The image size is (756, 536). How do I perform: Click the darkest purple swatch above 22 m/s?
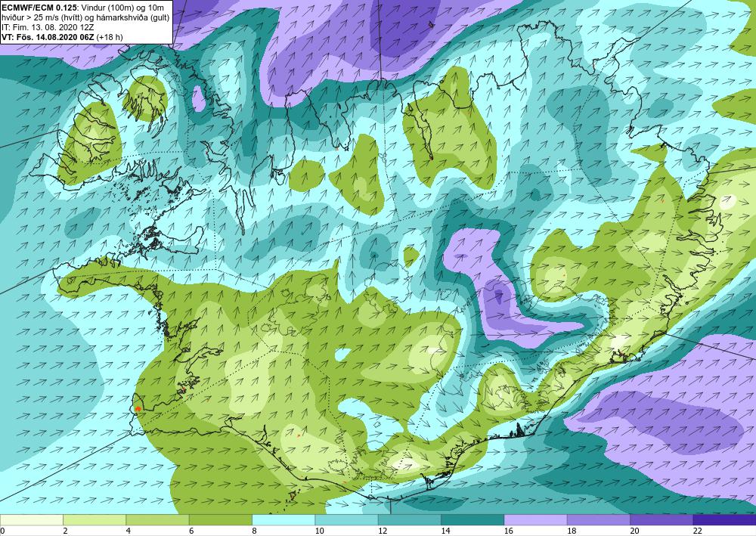click(724, 519)
